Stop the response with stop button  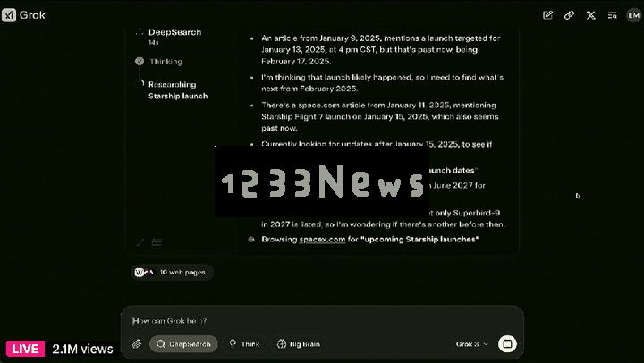tap(507, 343)
